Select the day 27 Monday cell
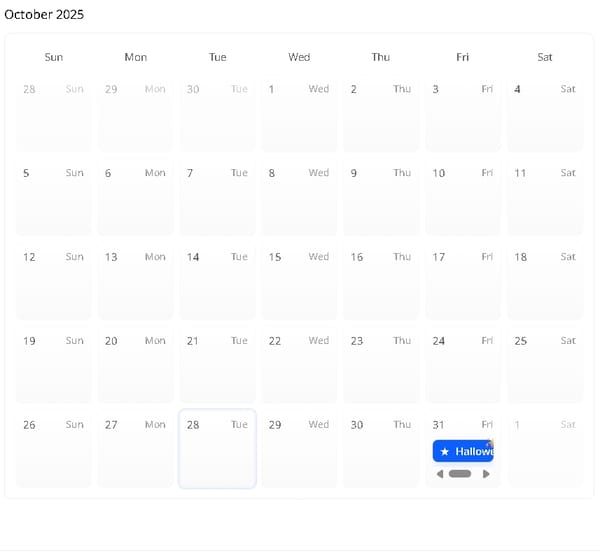 pyautogui.click(x=135, y=449)
